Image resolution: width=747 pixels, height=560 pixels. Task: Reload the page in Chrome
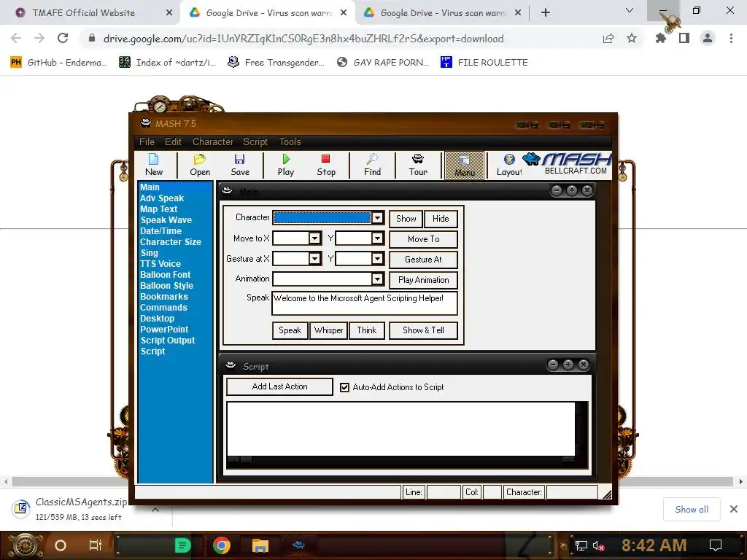coord(63,38)
